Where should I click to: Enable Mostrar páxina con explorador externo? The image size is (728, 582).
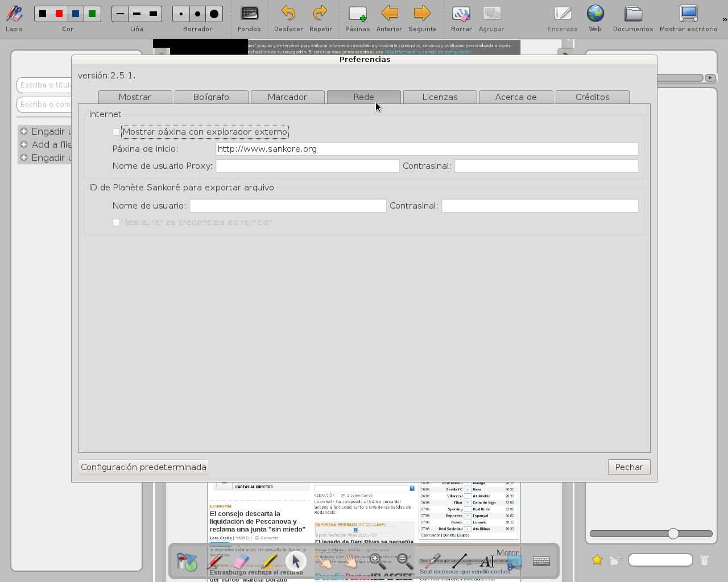117,132
